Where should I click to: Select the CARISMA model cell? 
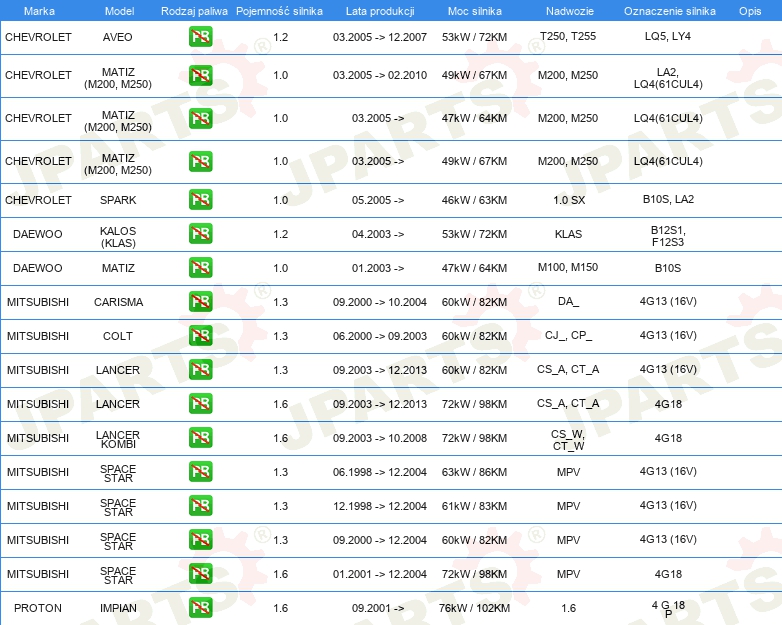119,302
